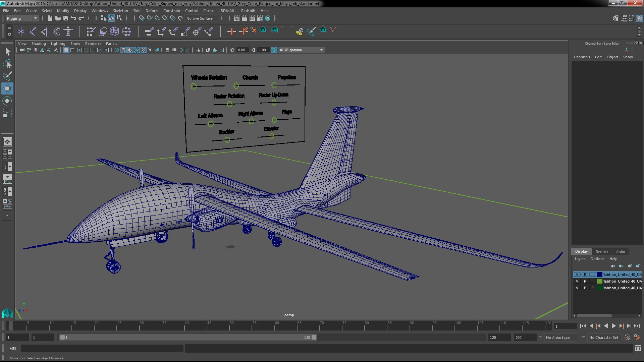This screenshot has height=362, width=644.
Task: Open the Rigging menu set dropdown
Action: click(x=22, y=18)
